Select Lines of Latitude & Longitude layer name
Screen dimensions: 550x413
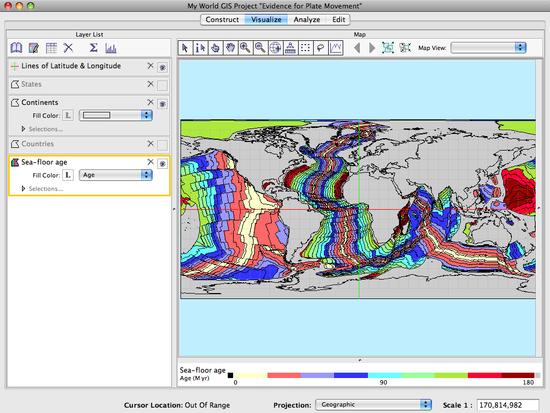point(71,66)
